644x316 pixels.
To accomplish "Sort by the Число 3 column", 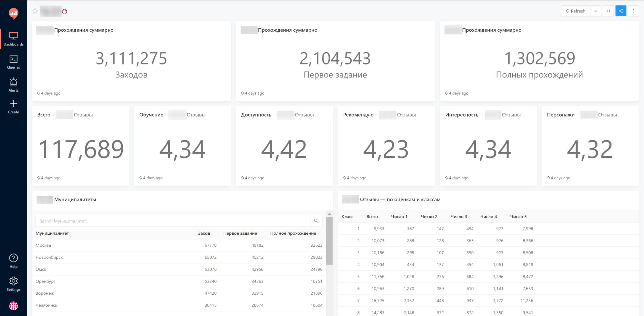I will click(x=459, y=217).
